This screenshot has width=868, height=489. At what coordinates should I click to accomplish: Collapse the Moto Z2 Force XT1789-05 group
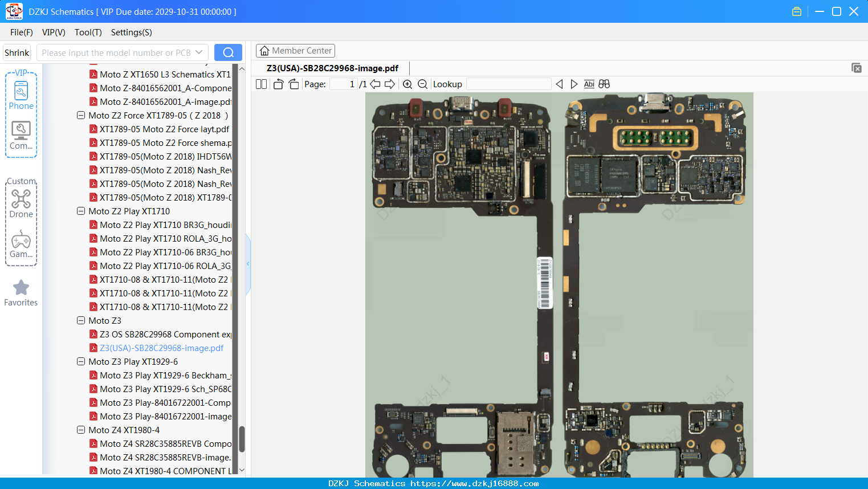(81, 116)
